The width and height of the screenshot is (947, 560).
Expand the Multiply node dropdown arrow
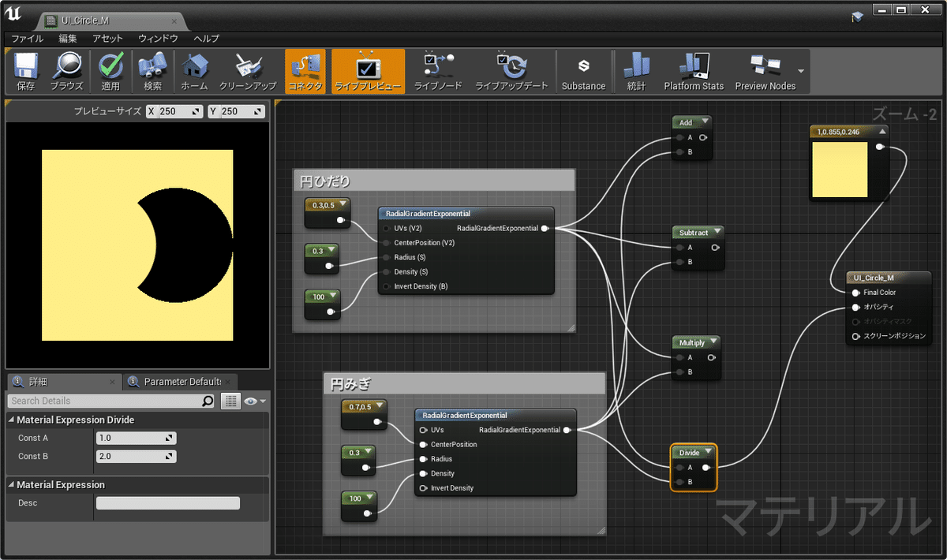713,342
